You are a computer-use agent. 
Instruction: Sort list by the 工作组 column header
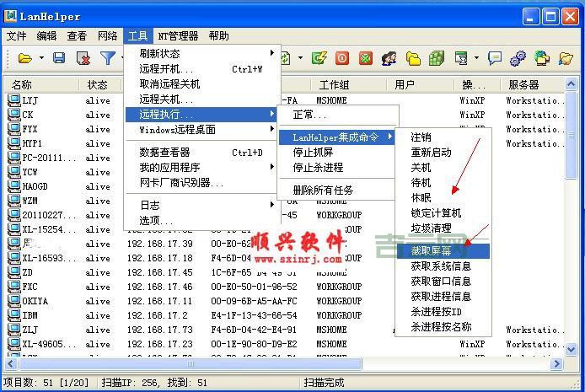click(x=334, y=84)
